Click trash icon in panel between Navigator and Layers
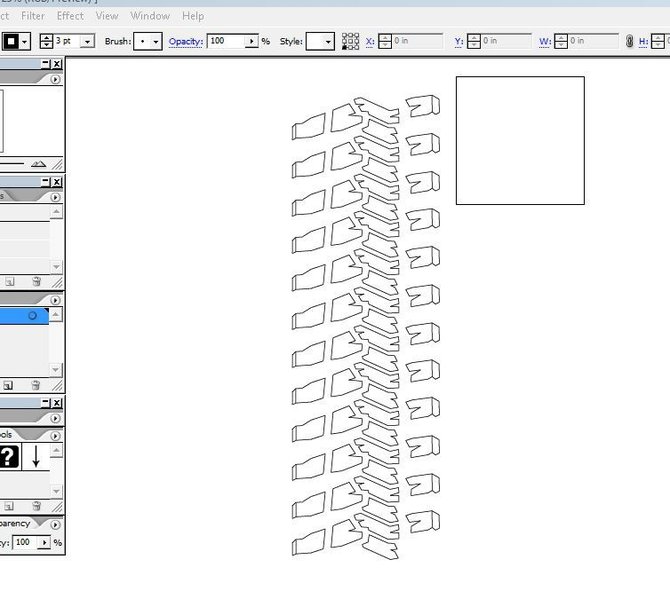This screenshot has width=670, height=599. click(x=36, y=281)
